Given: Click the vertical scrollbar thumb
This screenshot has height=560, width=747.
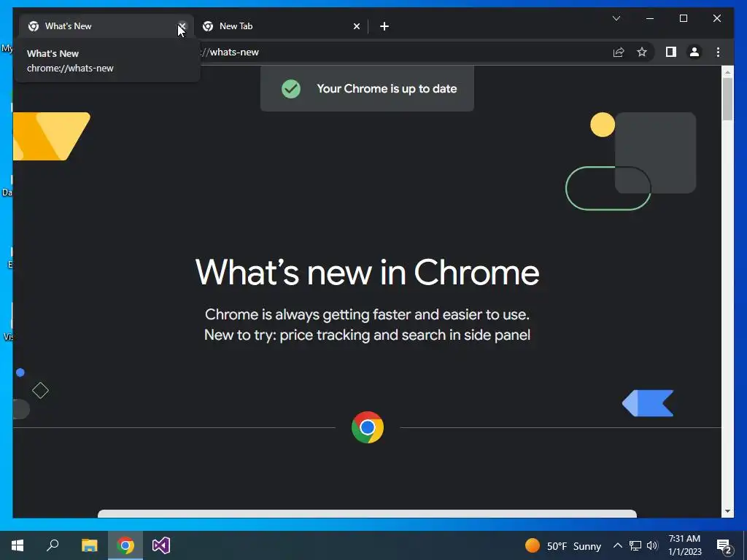Looking at the screenshot, I should click(727, 99).
